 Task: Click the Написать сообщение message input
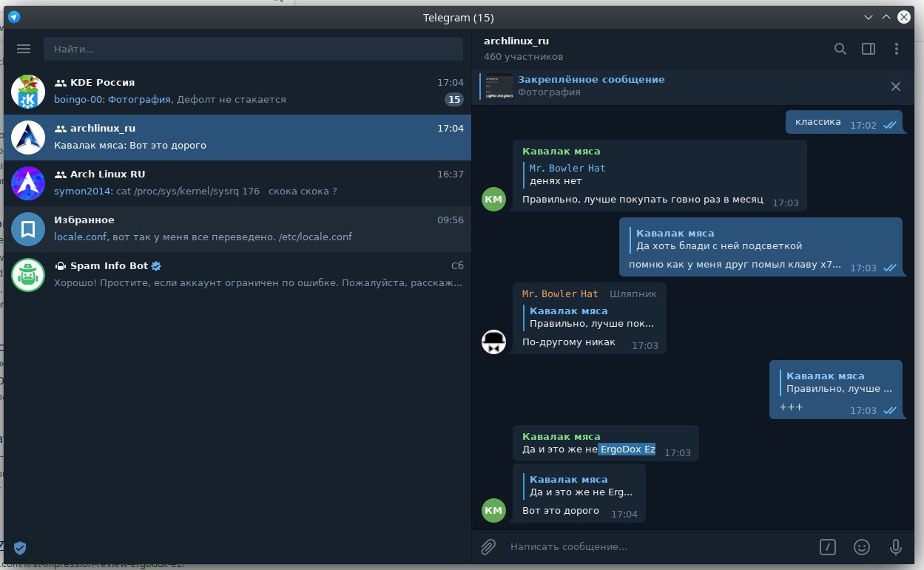[658, 547]
